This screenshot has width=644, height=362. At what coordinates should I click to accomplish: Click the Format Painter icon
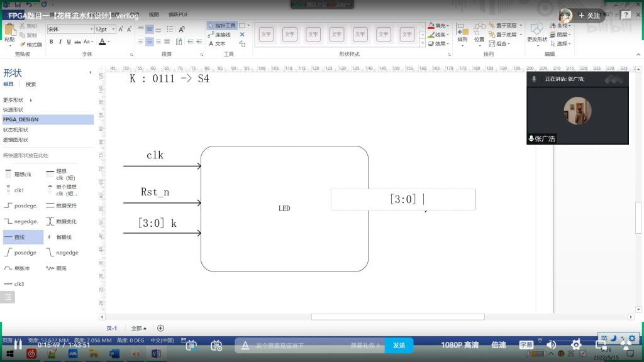click(x=30, y=45)
